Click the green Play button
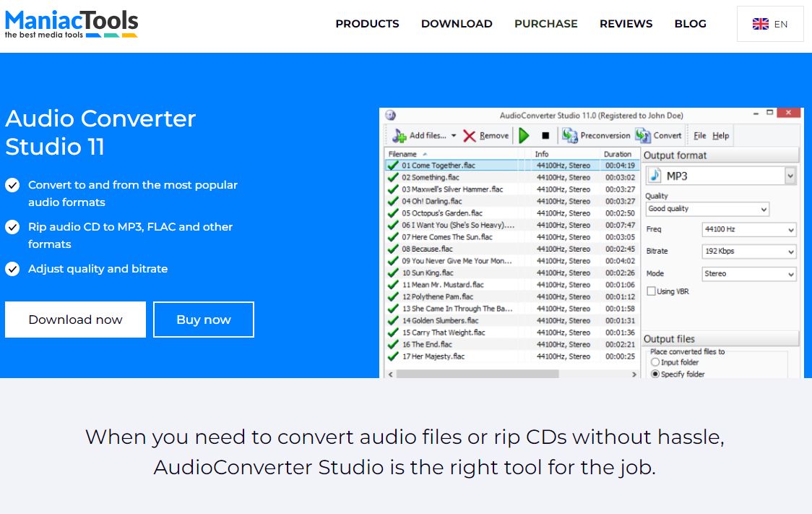The height and width of the screenshot is (514, 812). tap(524, 136)
